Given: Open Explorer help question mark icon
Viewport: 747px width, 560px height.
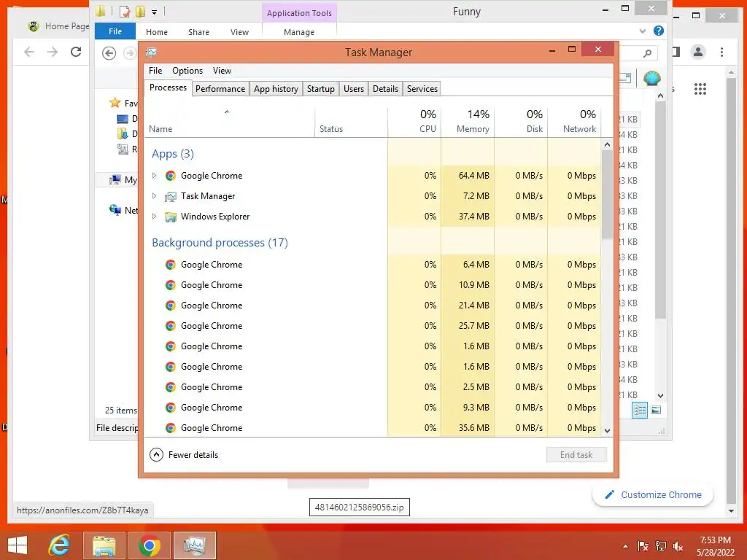Looking at the screenshot, I should (659, 31).
